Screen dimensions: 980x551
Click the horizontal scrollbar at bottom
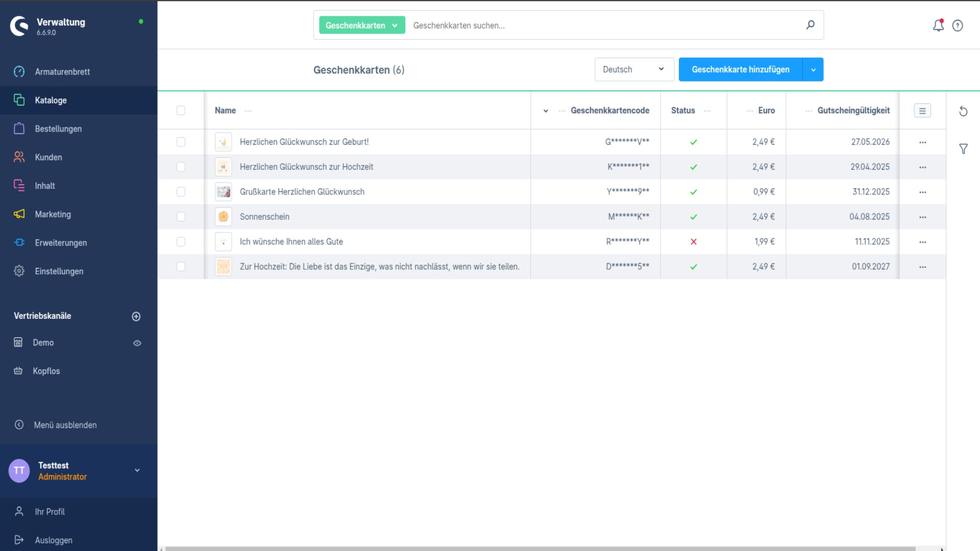point(540,548)
